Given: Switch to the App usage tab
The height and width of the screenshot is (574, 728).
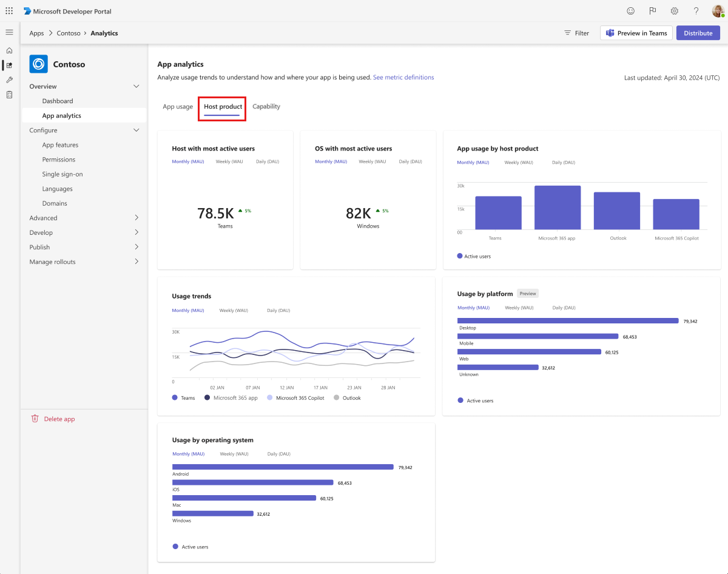Looking at the screenshot, I should tap(178, 106).
